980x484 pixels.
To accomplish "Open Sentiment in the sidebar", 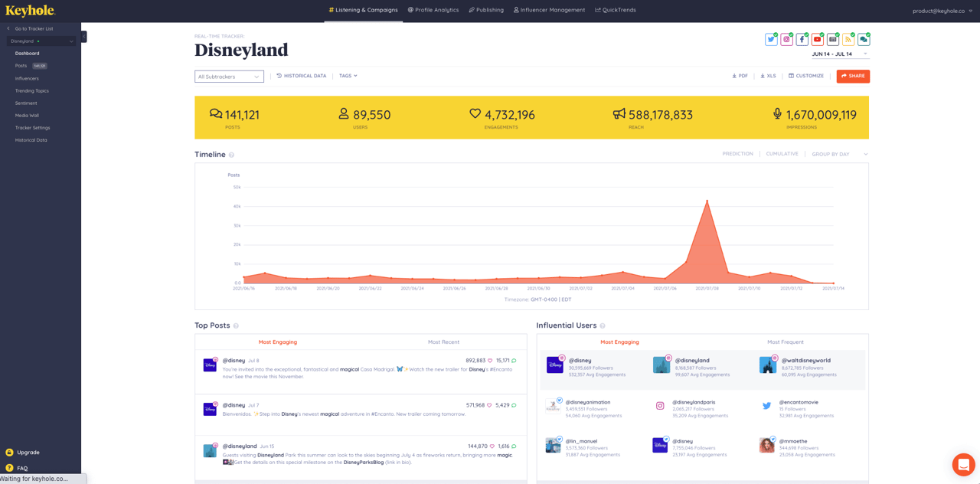I will coord(26,103).
